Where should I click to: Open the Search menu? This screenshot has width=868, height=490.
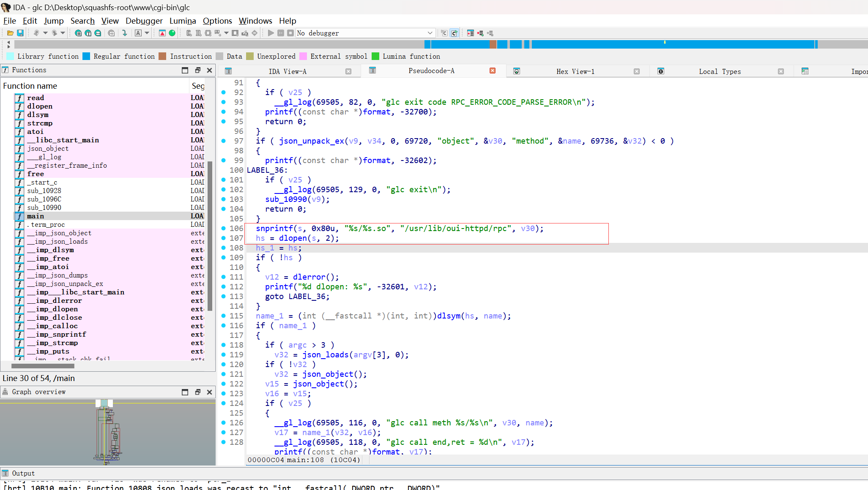(x=82, y=21)
